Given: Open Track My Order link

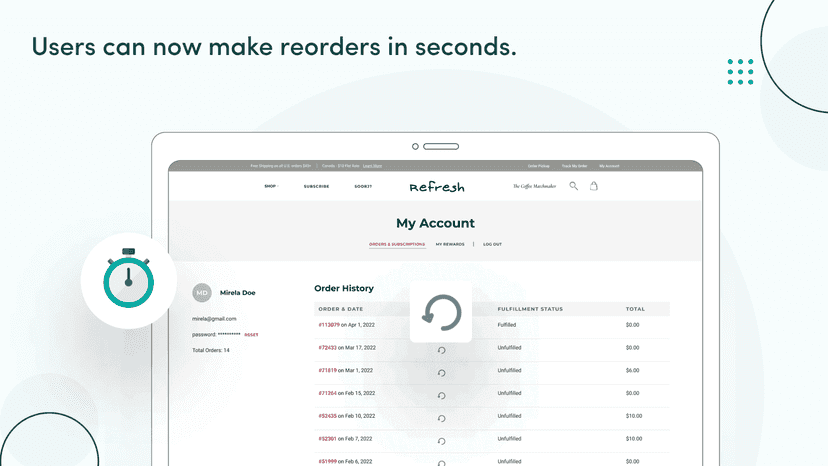Looking at the screenshot, I should (575, 166).
